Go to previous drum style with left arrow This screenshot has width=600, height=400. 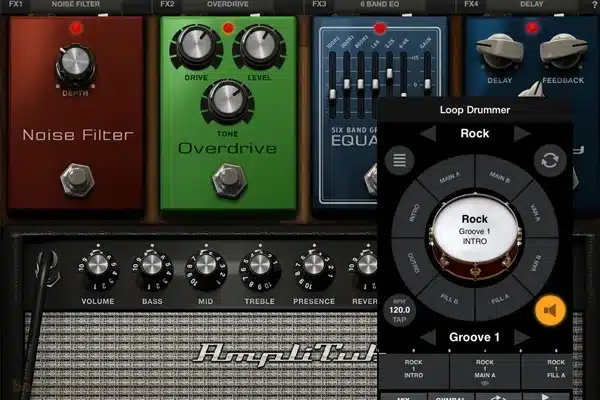(427, 133)
